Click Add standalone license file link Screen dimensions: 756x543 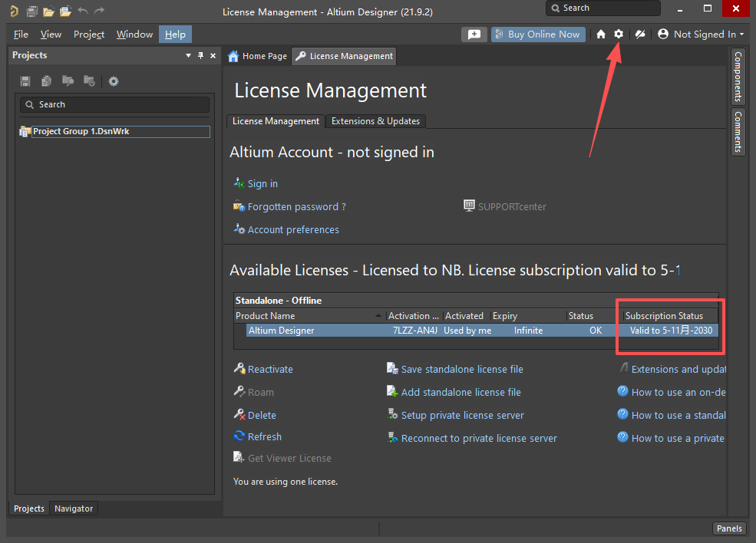coord(461,392)
